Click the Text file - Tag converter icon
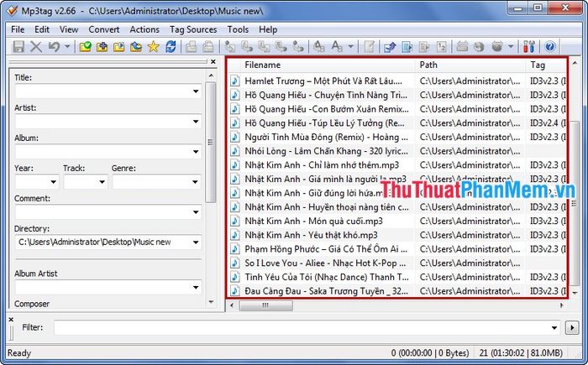588x365 pixels. tap(281, 47)
